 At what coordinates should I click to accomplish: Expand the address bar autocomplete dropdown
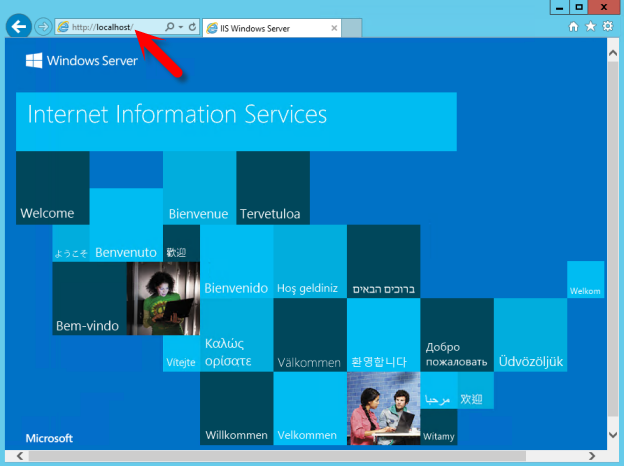[180, 28]
